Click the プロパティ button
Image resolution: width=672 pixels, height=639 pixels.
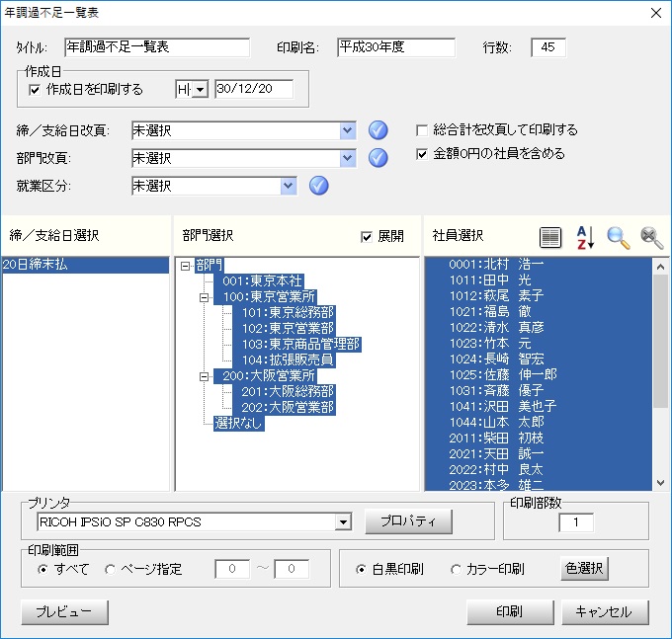click(x=408, y=521)
